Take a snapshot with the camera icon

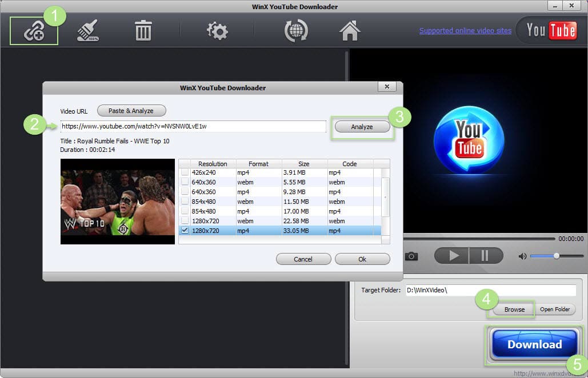coord(411,256)
